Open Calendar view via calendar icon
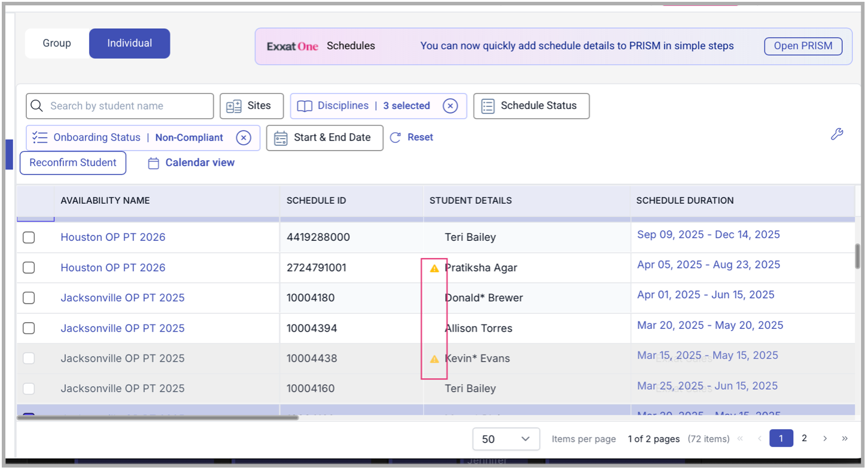Viewport: 868px width, 471px height. click(x=154, y=163)
